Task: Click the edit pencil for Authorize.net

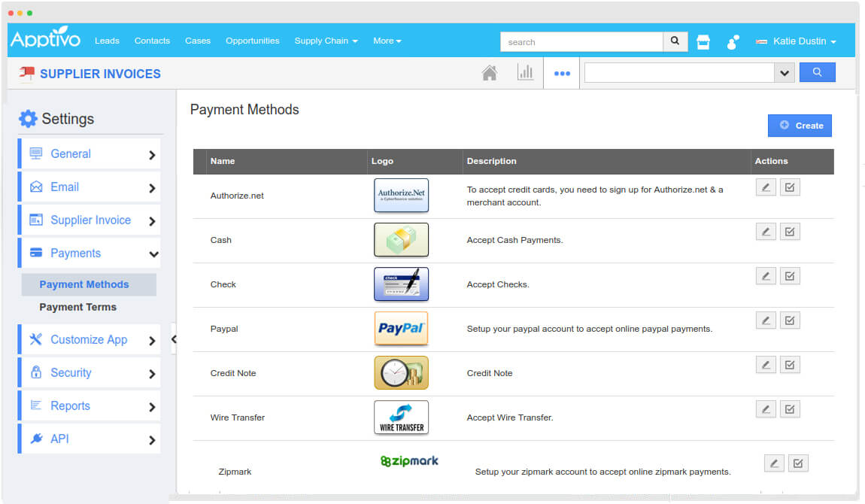Action: pyautogui.click(x=766, y=187)
